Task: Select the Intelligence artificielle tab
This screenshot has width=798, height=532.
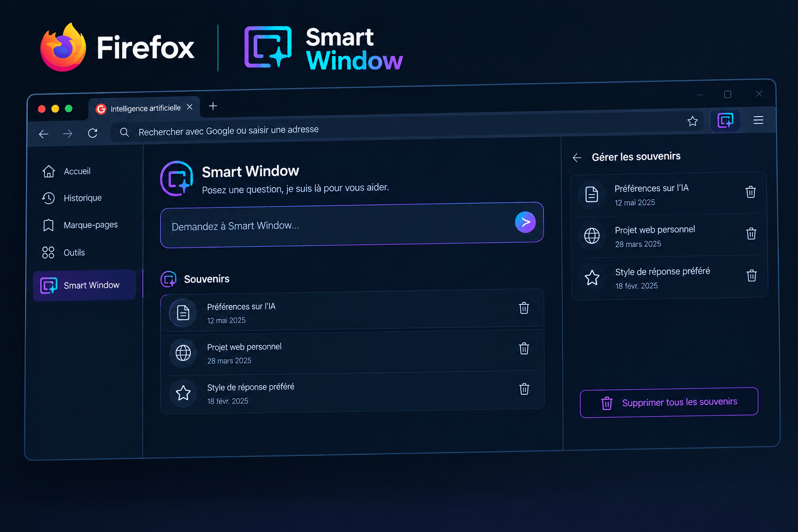Action: (144, 108)
